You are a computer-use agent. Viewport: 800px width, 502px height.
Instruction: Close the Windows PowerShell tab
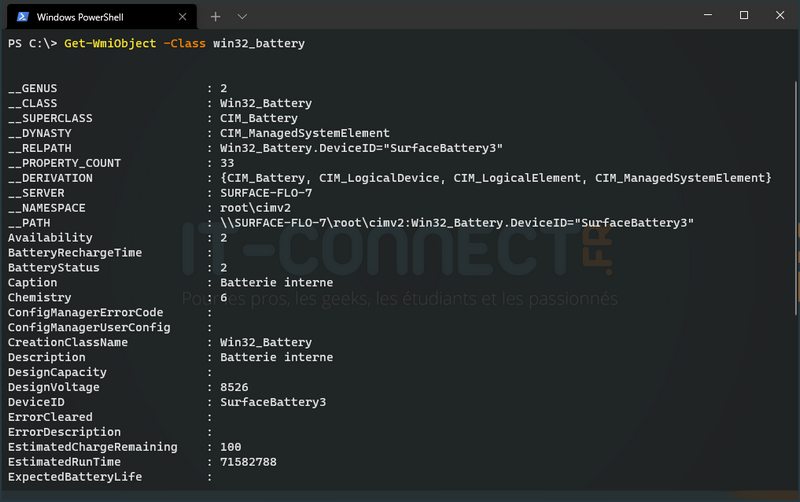coord(181,16)
